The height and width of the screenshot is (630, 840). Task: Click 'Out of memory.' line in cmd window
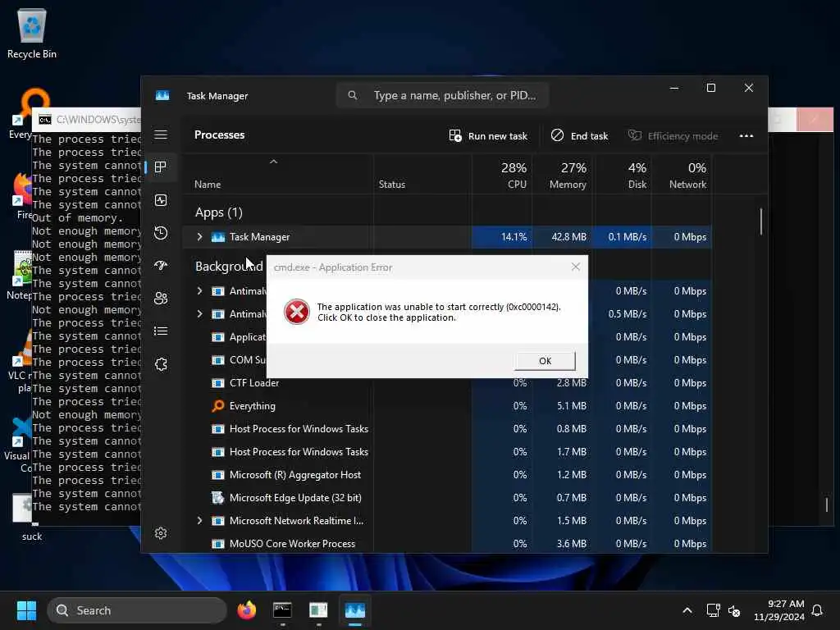point(78,218)
